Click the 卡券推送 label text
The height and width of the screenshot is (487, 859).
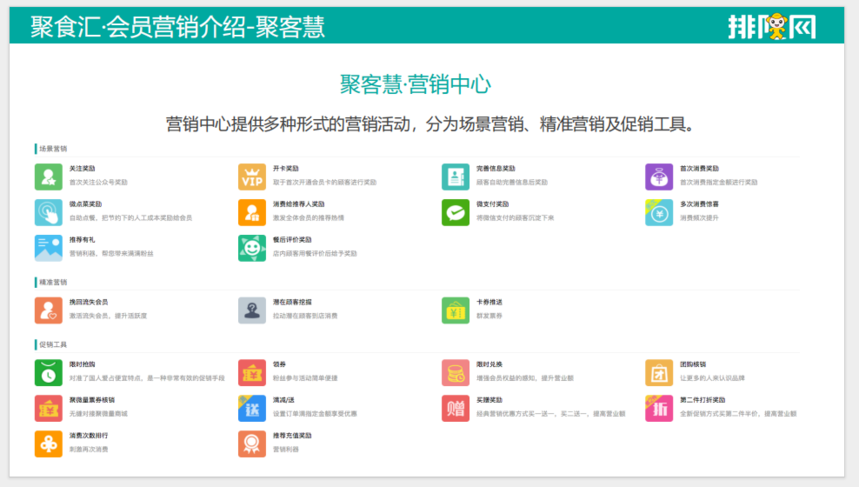pos(489,302)
